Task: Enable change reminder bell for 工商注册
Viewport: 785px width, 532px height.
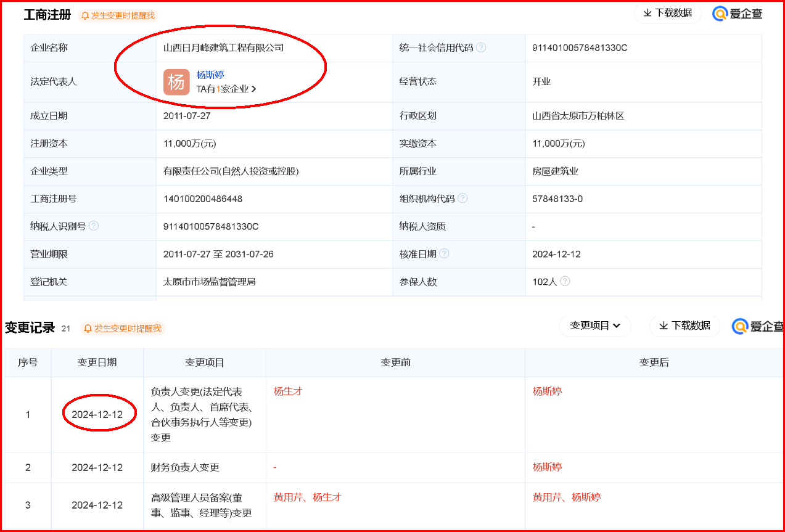Action: click(x=118, y=15)
